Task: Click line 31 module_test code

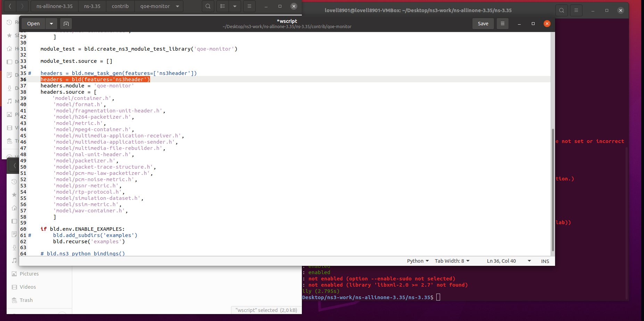Action: (139, 49)
